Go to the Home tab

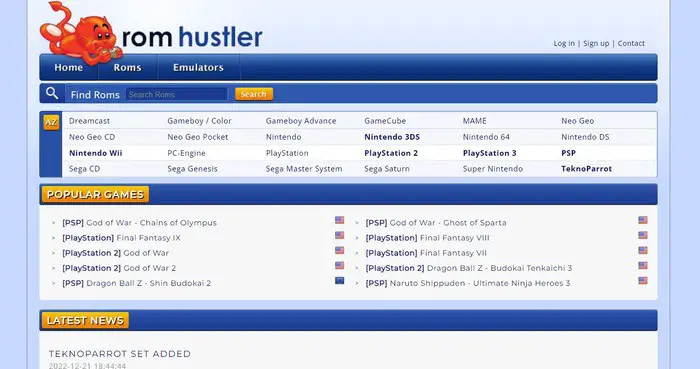(x=68, y=67)
